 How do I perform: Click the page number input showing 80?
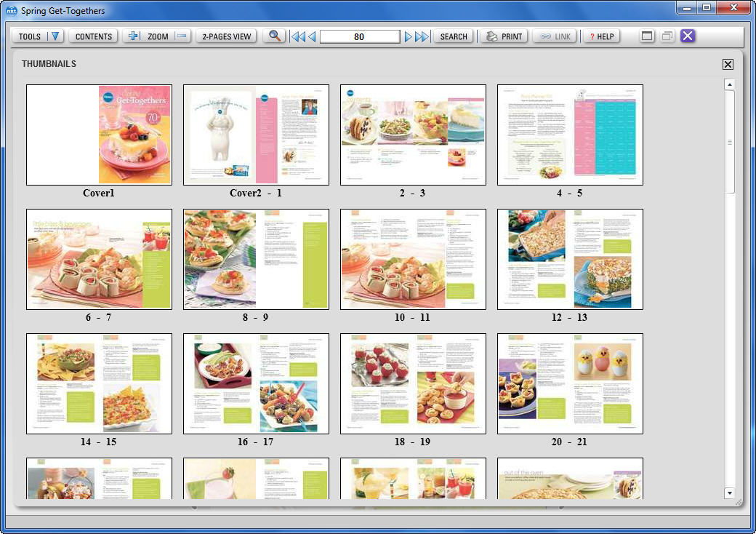click(x=358, y=35)
